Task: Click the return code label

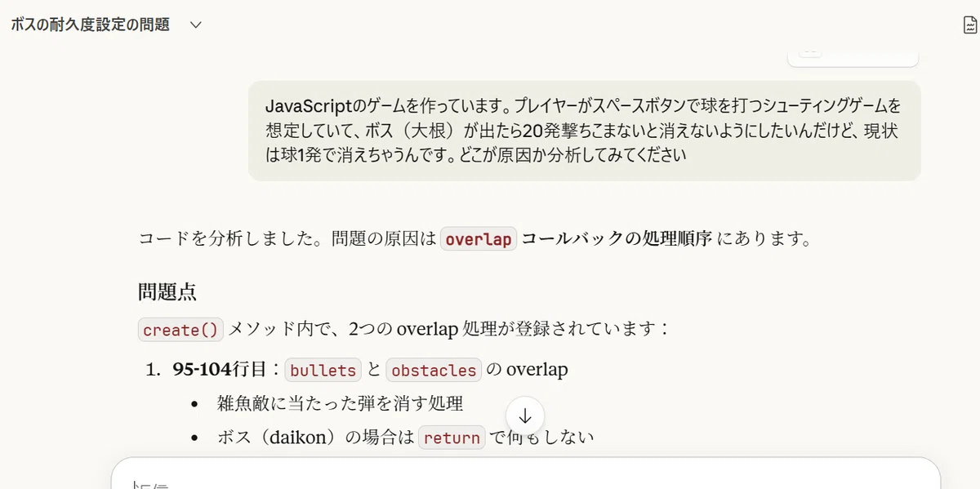Action: [452, 438]
